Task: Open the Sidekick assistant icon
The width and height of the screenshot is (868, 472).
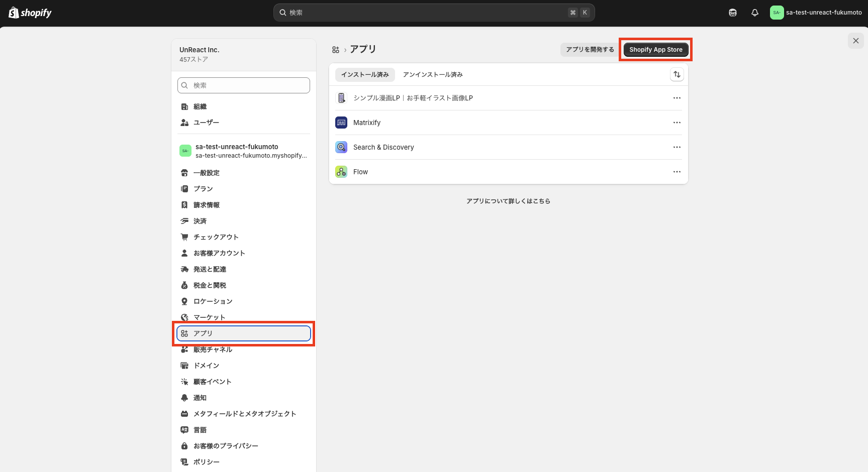Action: coord(733,13)
